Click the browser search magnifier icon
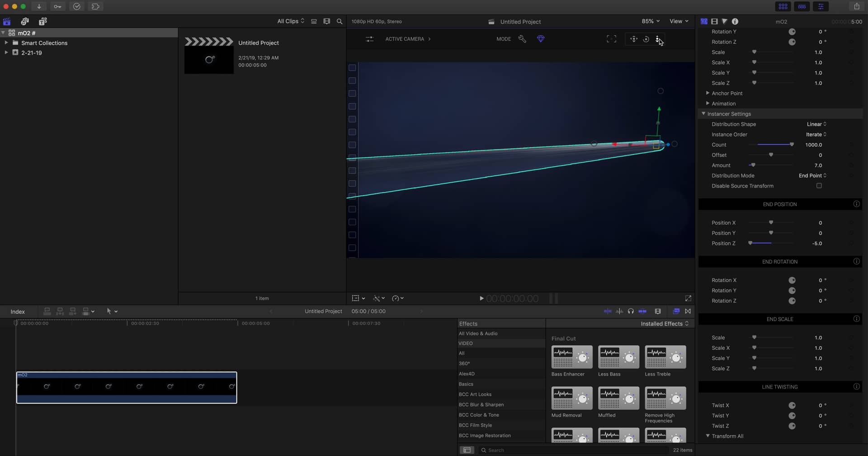 click(x=340, y=21)
